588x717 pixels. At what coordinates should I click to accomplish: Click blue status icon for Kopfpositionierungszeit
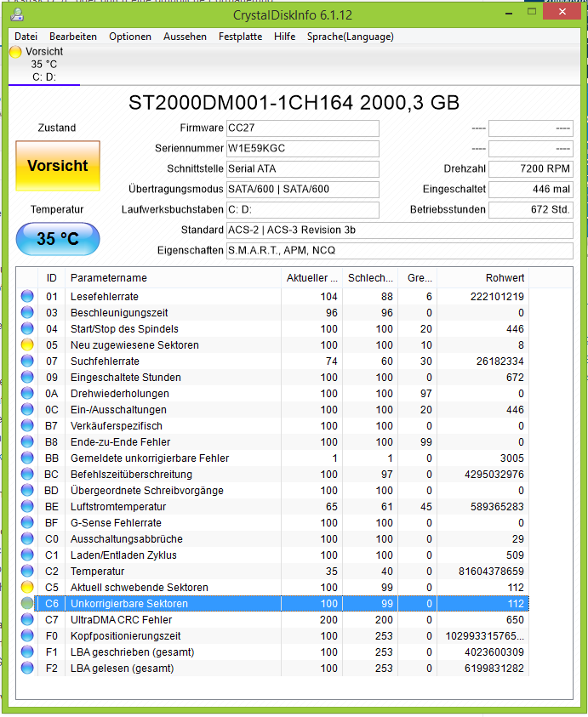pos(27,635)
